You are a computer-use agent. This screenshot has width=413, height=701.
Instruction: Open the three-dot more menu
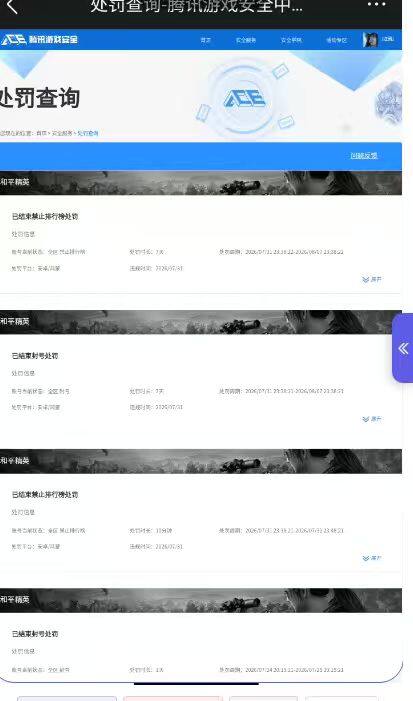pos(376,5)
